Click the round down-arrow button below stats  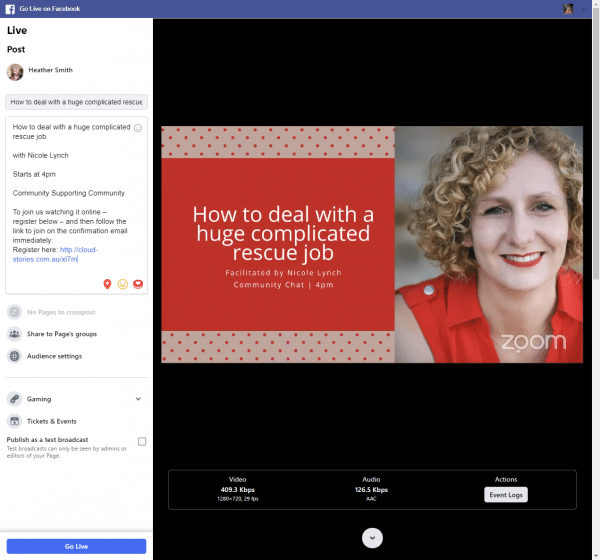(x=372, y=538)
